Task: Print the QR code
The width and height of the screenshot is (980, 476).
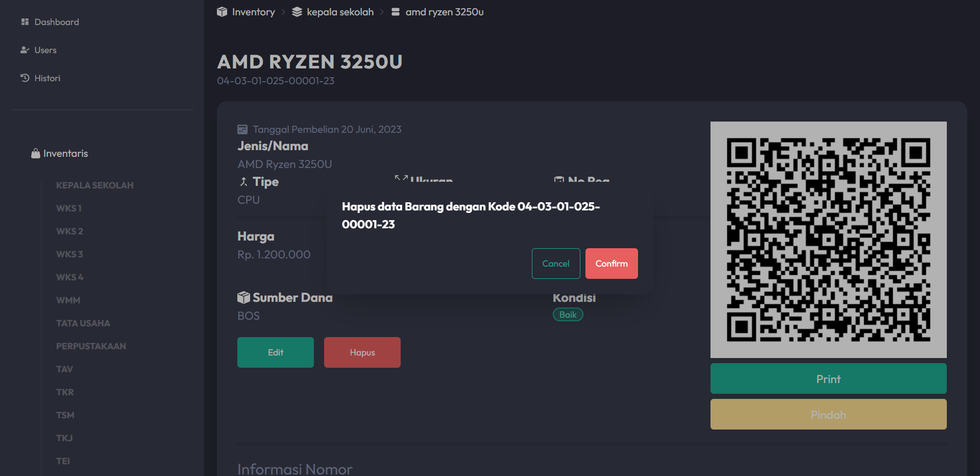Action: click(x=828, y=378)
